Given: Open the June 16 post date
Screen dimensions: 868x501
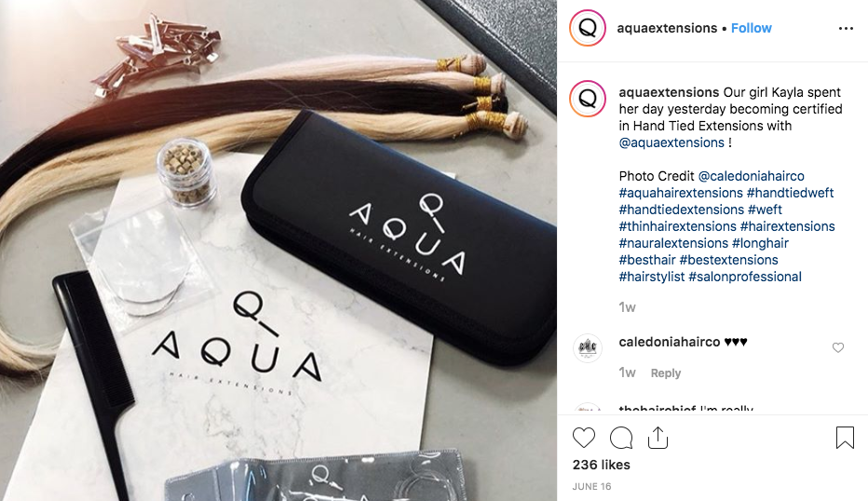Looking at the screenshot, I should tap(591, 487).
